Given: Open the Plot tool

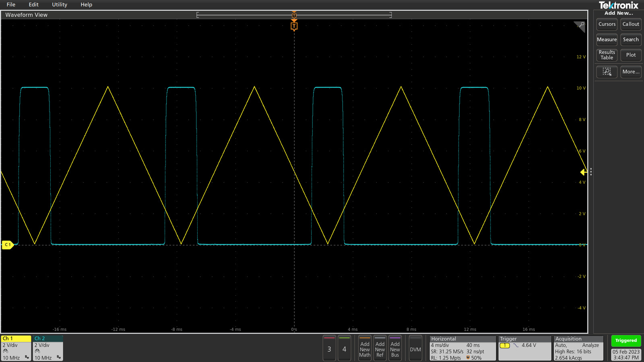Looking at the screenshot, I should coord(631,55).
